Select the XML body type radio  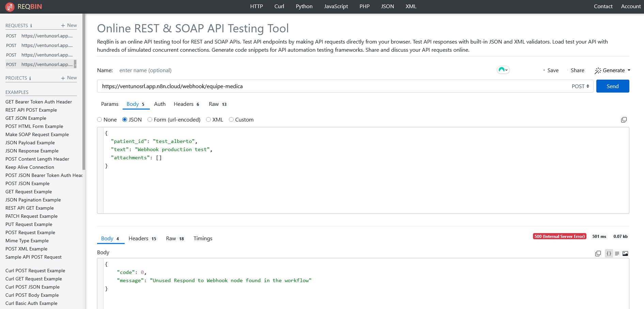click(x=208, y=119)
